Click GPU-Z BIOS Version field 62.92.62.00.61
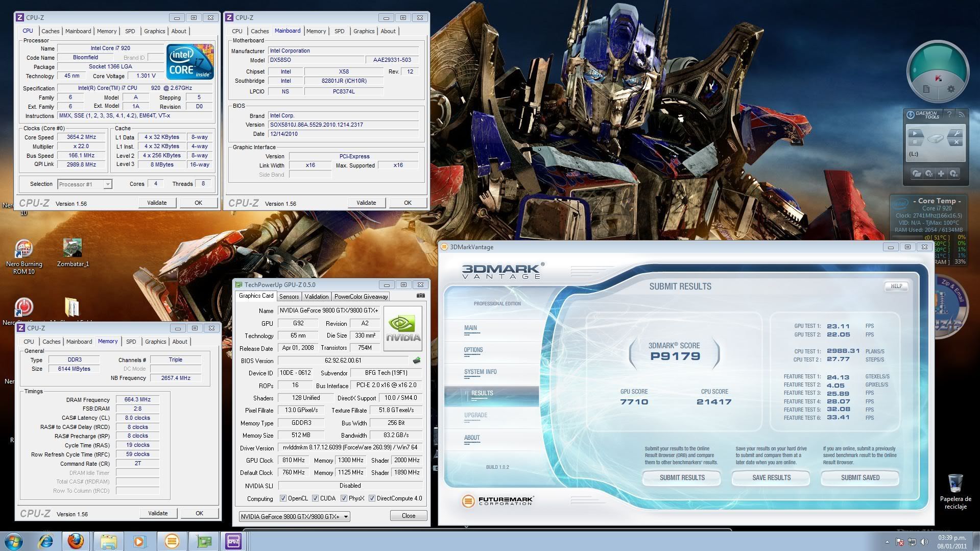The image size is (980, 551). coord(343,361)
